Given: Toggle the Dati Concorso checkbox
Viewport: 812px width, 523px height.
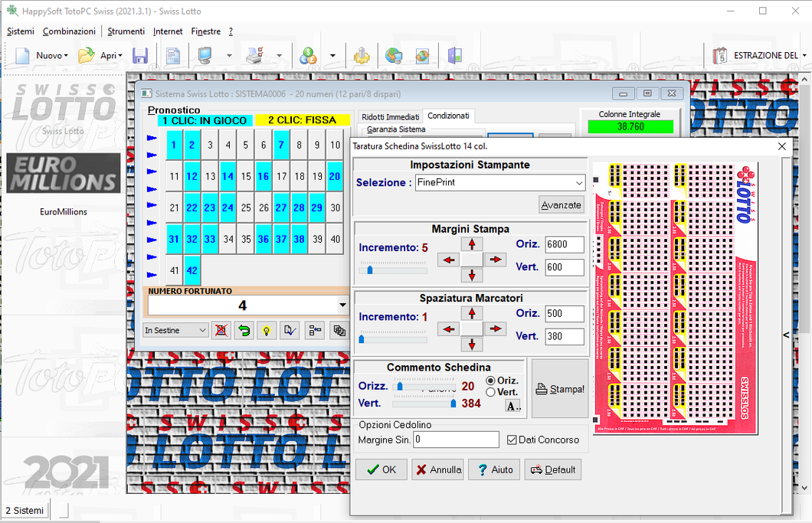Looking at the screenshot, I should point(512,440).
